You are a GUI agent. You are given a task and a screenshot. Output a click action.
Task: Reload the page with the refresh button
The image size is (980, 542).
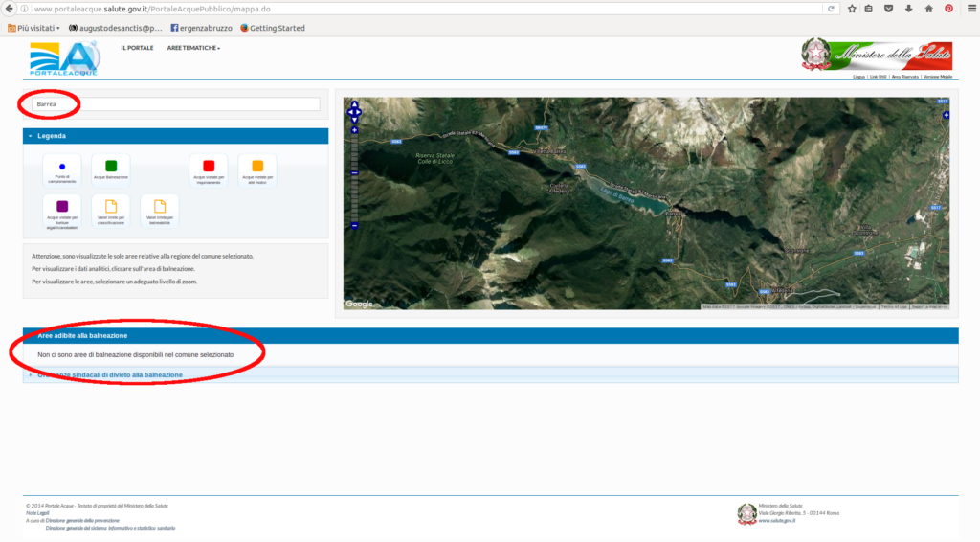click(831, 9)
